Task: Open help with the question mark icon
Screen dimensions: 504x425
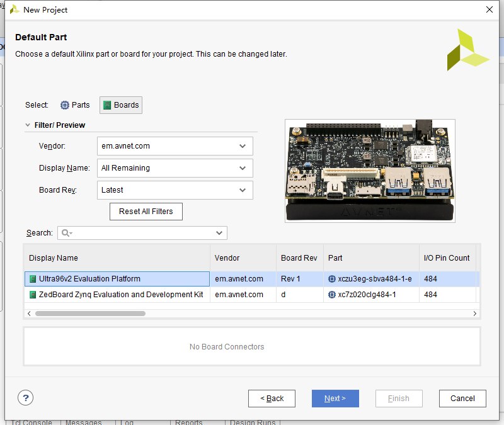Action: click(25, 398)
